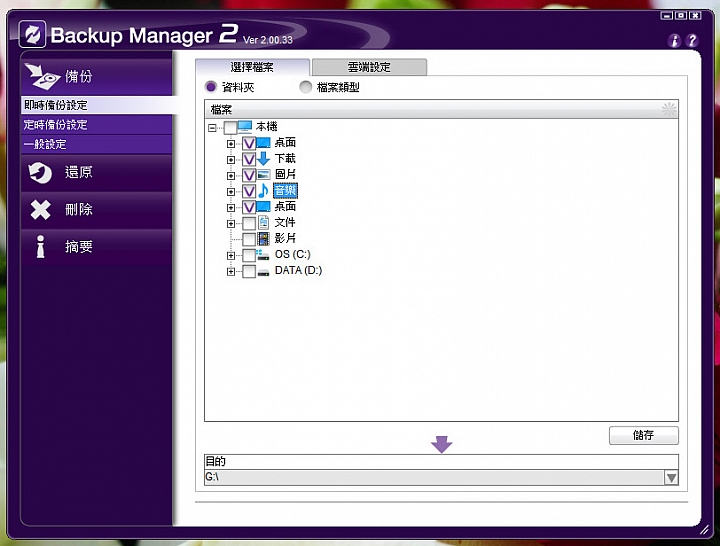Screen dimensions: 720x546
Task: Click the 音樂 music note icon
Action: coord(264,190)
